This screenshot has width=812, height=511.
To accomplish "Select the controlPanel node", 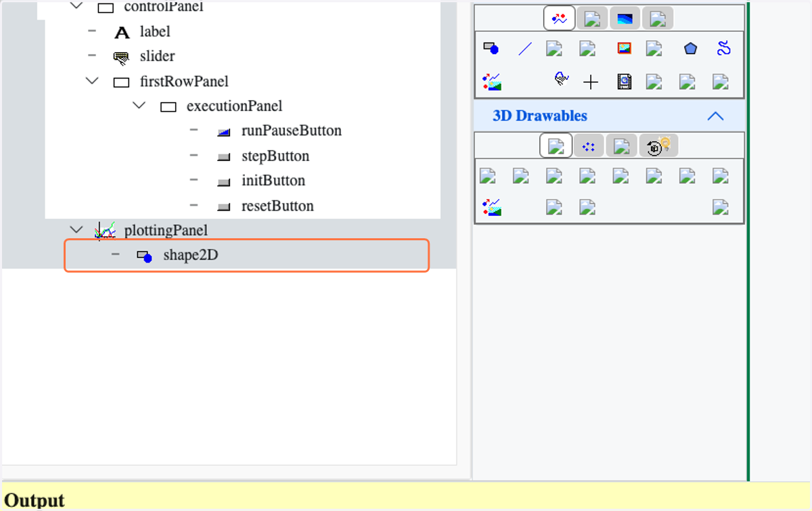I will pyautogui.click(x=164, y=7).
